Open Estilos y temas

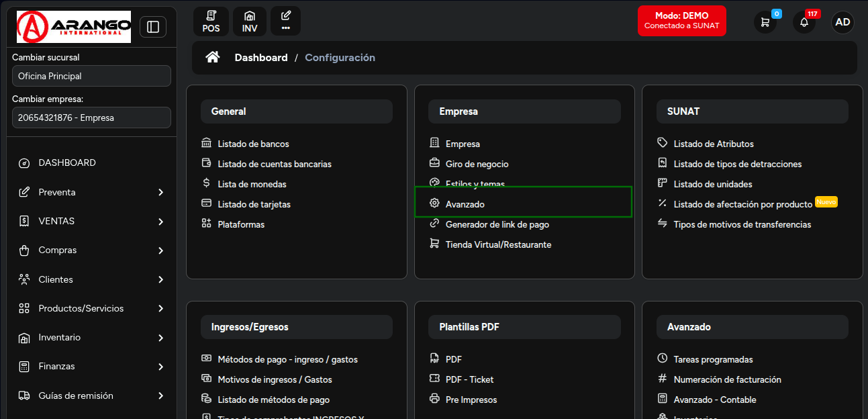pyautogui.click(x=475, y=184)
